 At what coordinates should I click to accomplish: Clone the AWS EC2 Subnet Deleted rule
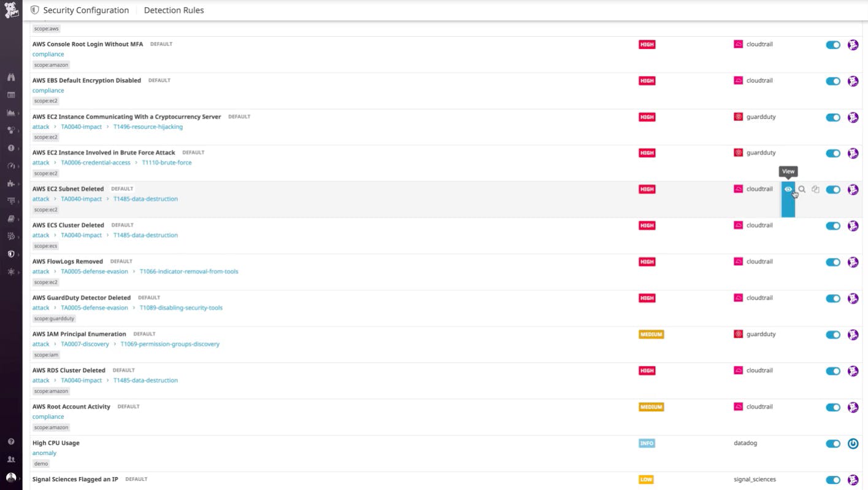[816, 189]
